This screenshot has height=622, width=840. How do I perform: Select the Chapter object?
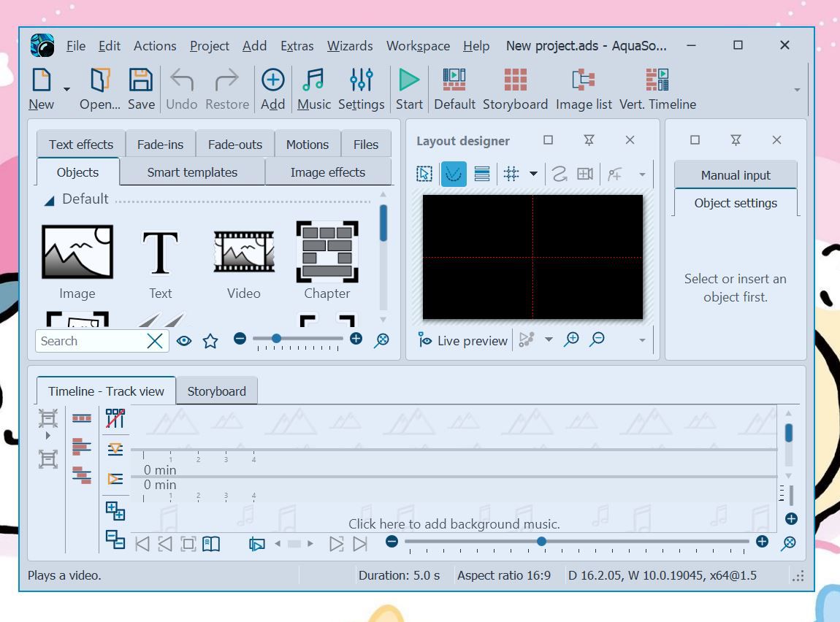tap(327, 252)
